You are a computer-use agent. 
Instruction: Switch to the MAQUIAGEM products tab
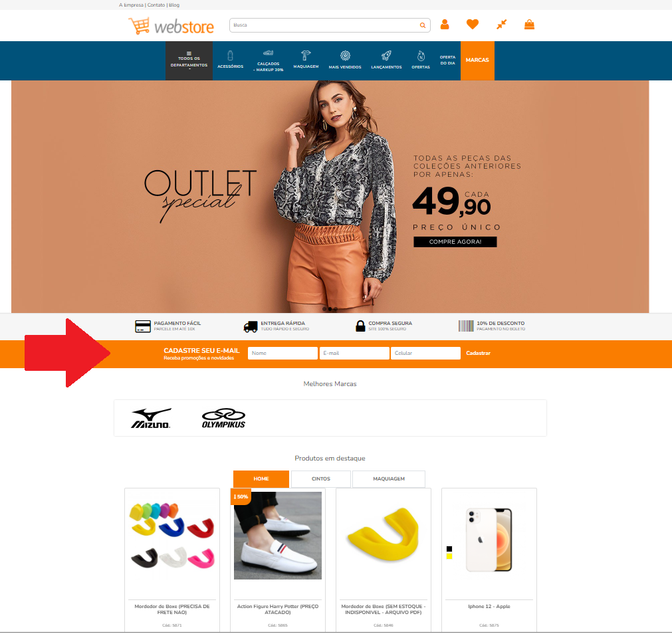(389, 479)
